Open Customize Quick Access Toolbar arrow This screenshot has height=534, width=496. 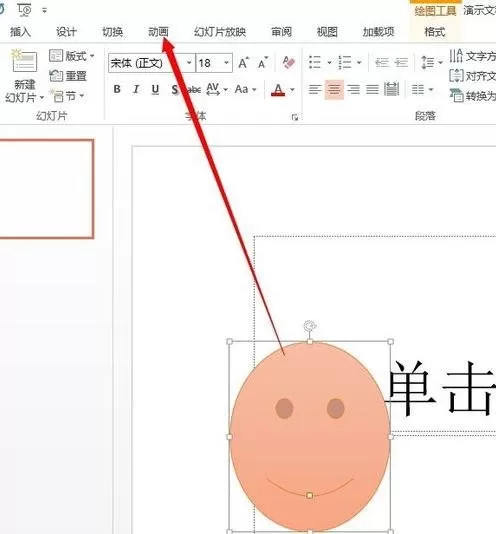tap(45, 10)
